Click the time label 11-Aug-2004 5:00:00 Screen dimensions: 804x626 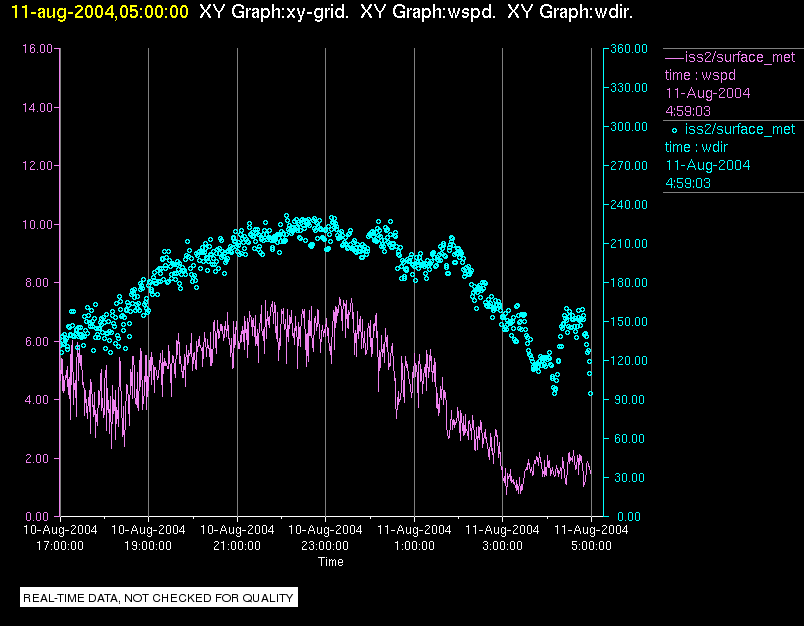[x=591, y=537]
